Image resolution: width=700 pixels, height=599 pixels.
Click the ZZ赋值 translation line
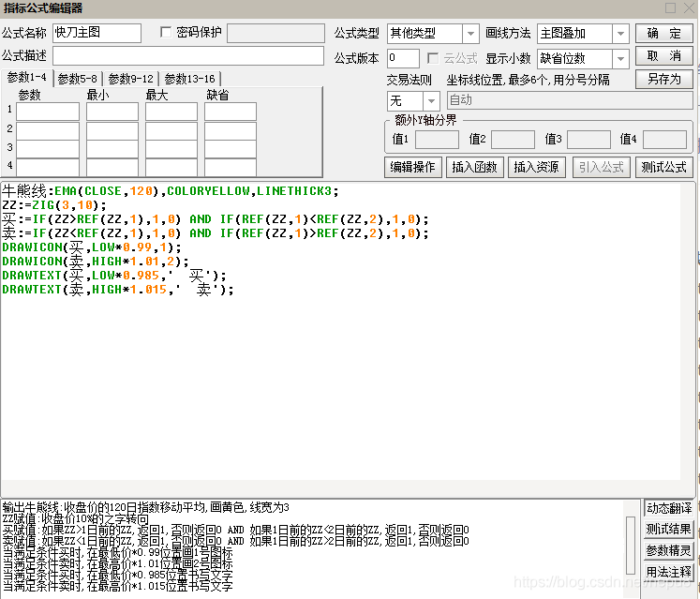pyautogui.click(x=75, y=519)
